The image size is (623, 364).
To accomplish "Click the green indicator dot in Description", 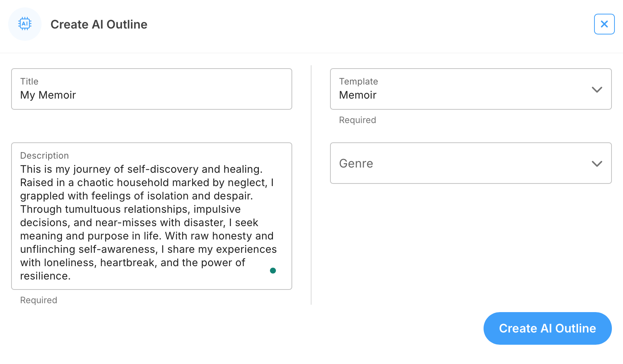I will pos(273,271).
